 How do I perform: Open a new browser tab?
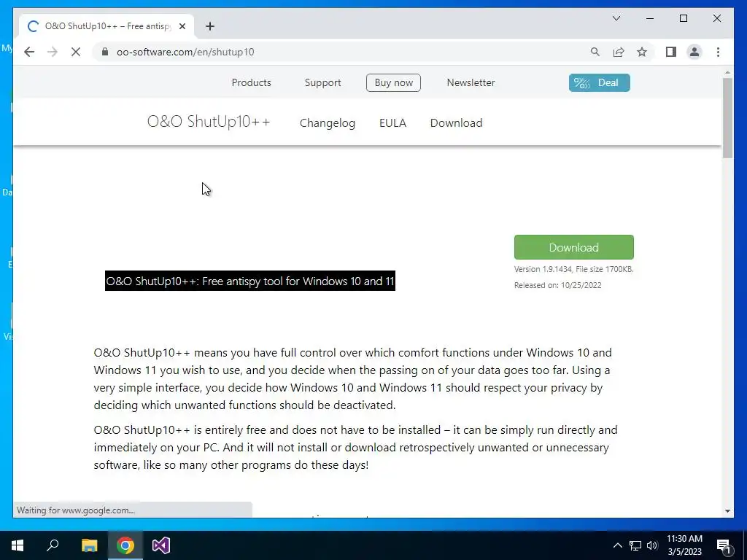pyautogui.click(x=210, y=26)
